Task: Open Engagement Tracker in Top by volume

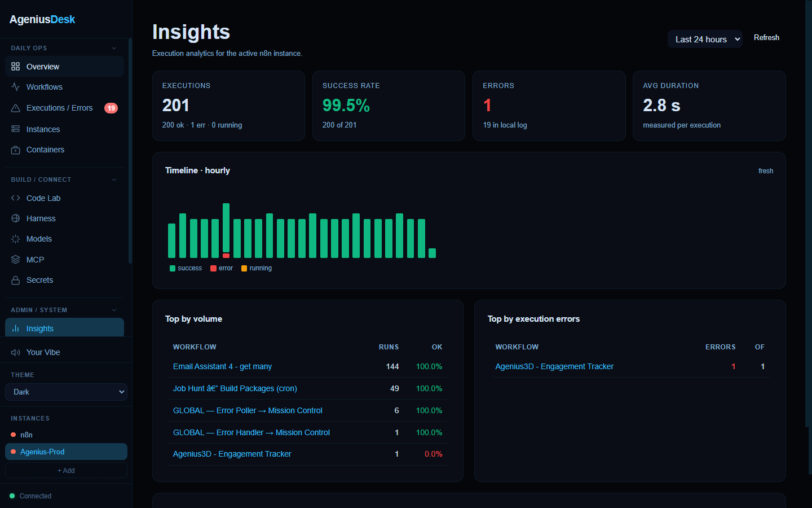Action: coord(232,454)
